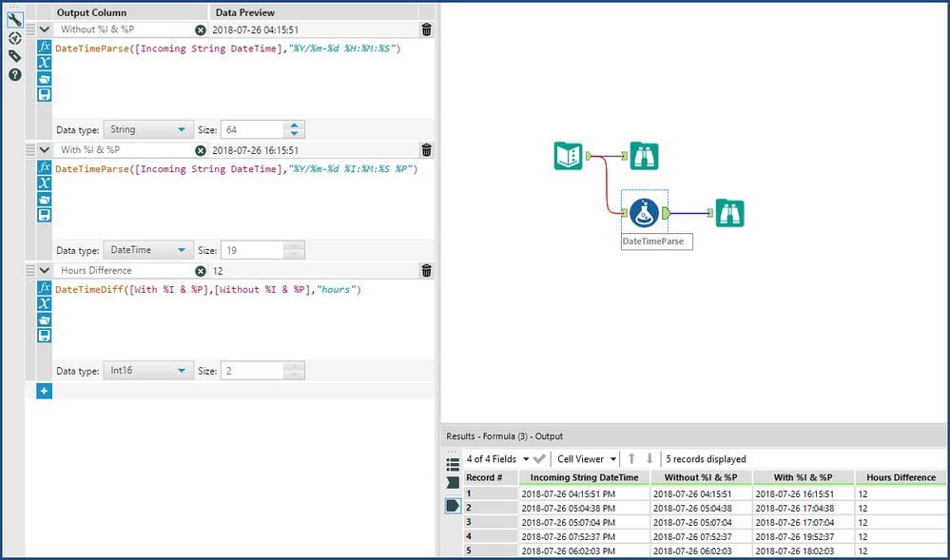Collapse the 'With %I & %P' expression
This screenshot has width=950, height=560.
tap(45, 149)
